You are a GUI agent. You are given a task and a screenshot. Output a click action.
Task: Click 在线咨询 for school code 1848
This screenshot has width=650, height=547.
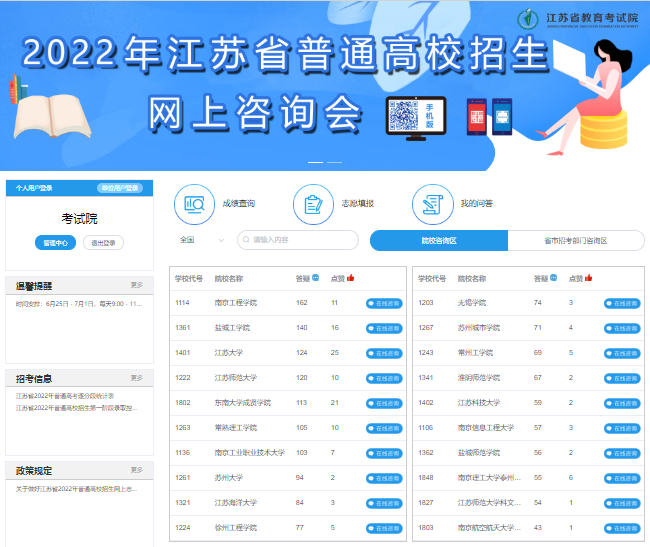point(622,479)
